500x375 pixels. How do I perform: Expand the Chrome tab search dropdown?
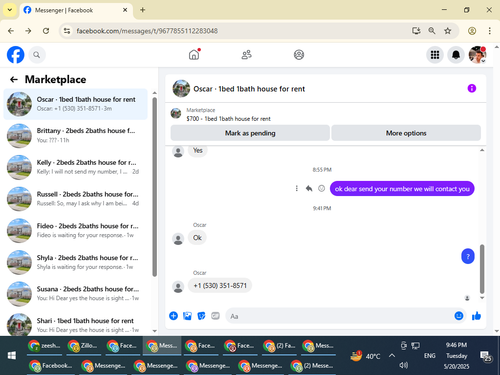pos(10,10)
